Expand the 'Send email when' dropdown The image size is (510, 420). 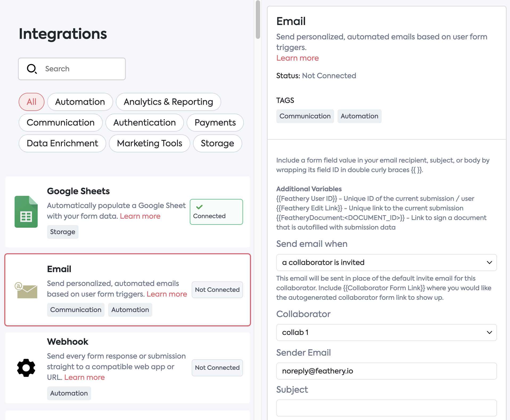[x=386, y=263]
